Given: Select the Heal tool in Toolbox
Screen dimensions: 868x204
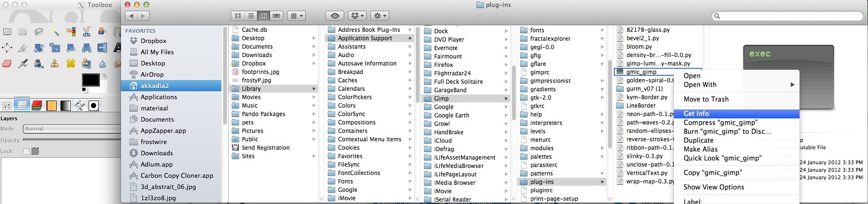Looking at the screenshot, I should coord(71,64).
